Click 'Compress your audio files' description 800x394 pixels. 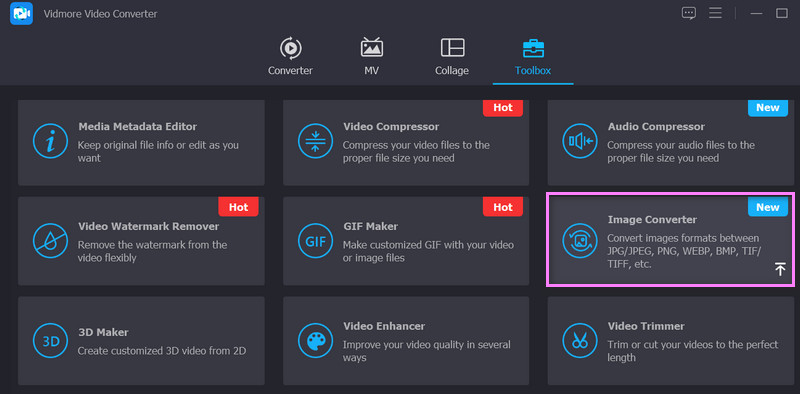(x=681, y=152)
